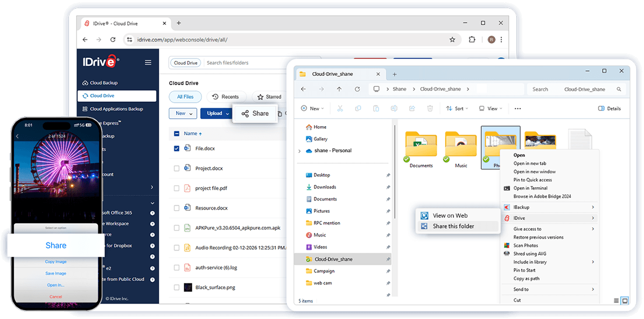Expand the IBackup submenu in context menu
The height and width of the screenshot is (319, 644).
(593, 207)
